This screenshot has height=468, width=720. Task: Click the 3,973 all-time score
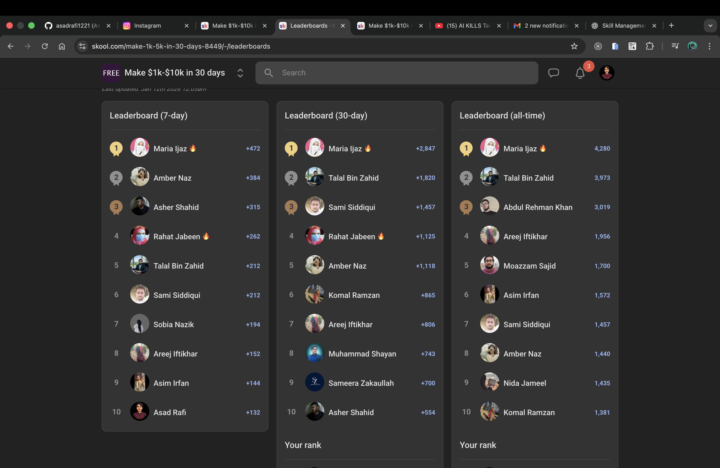tap(602, 178)
